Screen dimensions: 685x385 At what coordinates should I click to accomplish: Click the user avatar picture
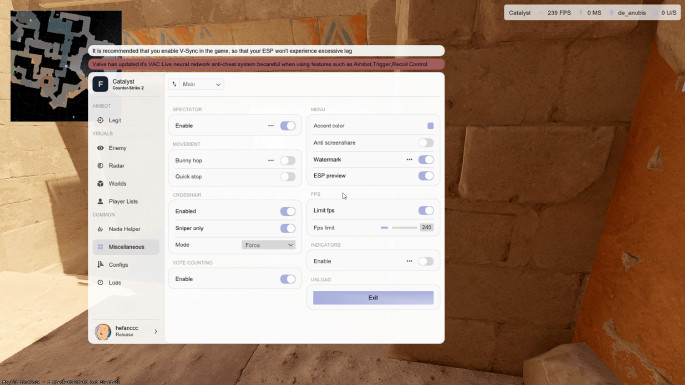103,332
